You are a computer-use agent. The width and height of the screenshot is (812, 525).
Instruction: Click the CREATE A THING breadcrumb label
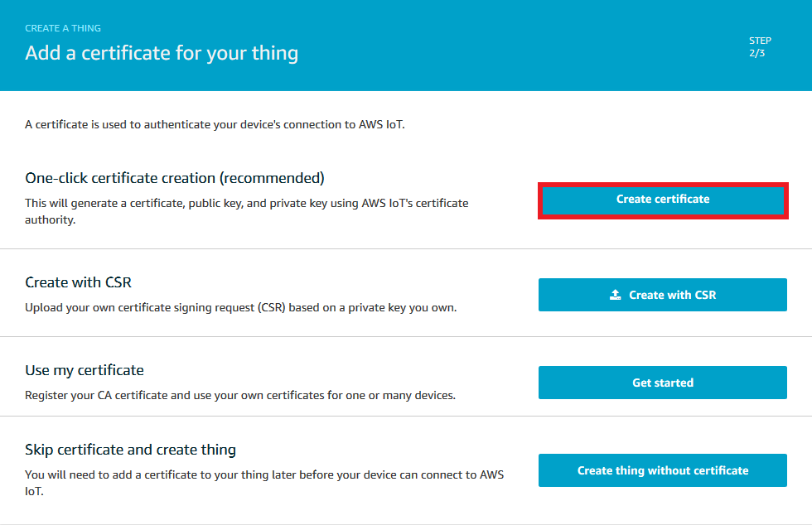point(63,28)
